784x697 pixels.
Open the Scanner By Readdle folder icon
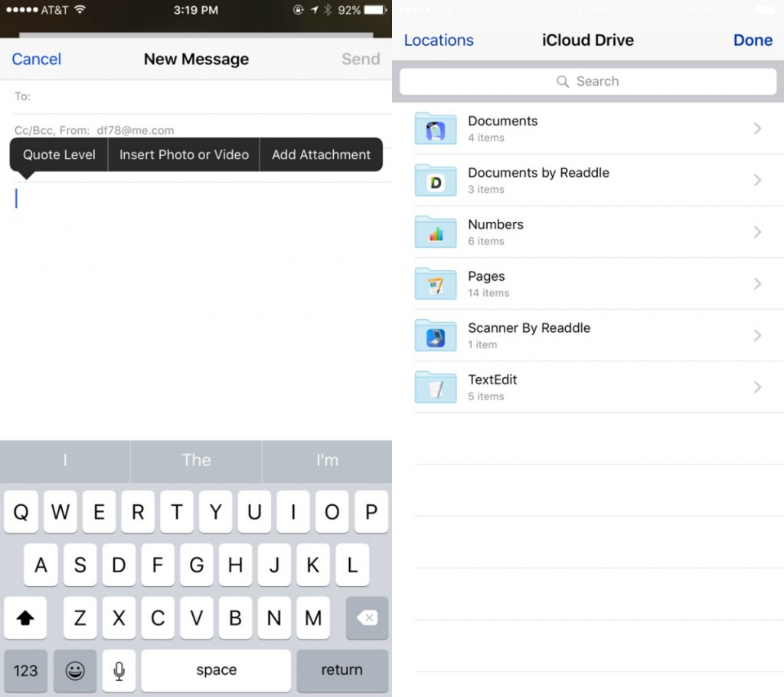[436, 335]
